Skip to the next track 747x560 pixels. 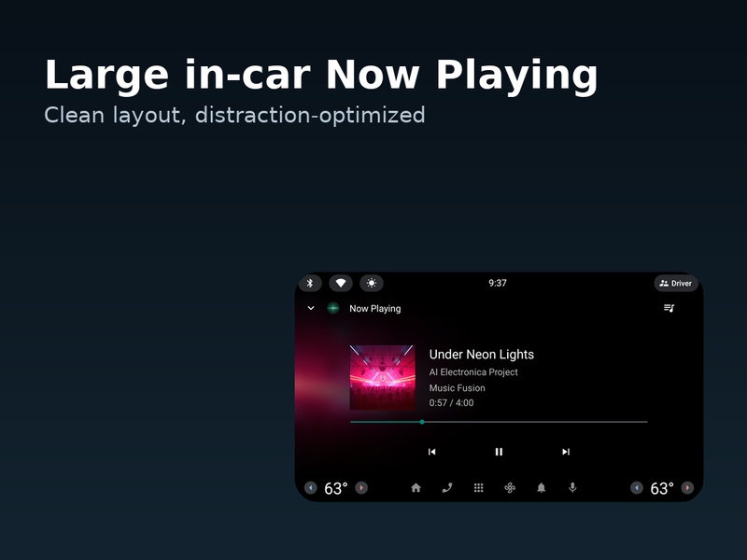click(566, 452)
